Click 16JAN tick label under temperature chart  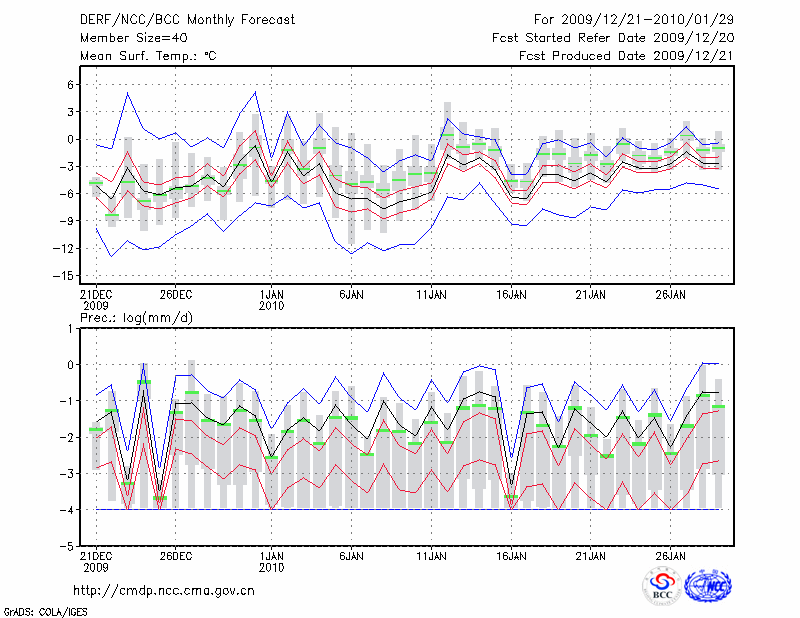[x=511, y=295]
